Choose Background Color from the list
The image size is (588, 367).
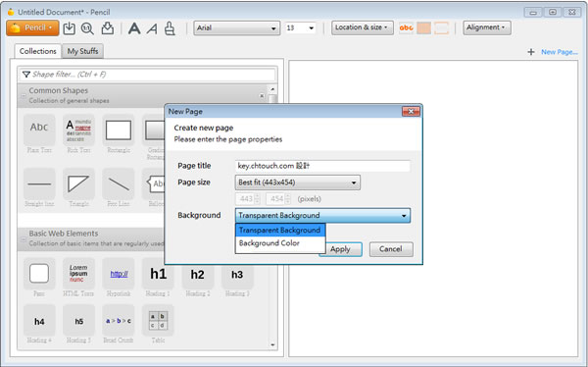point(280,243)
